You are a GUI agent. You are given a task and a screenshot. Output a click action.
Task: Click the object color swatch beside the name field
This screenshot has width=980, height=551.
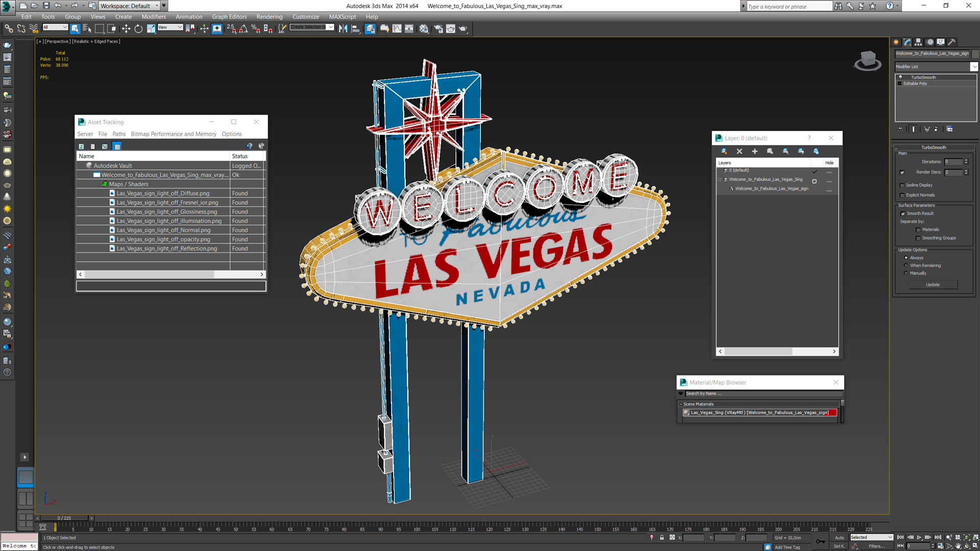click(x=975, y=54)
